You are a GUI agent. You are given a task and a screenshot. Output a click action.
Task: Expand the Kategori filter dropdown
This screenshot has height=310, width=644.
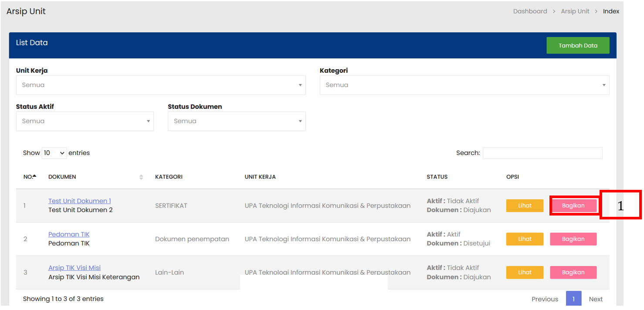tap(464, 85)
